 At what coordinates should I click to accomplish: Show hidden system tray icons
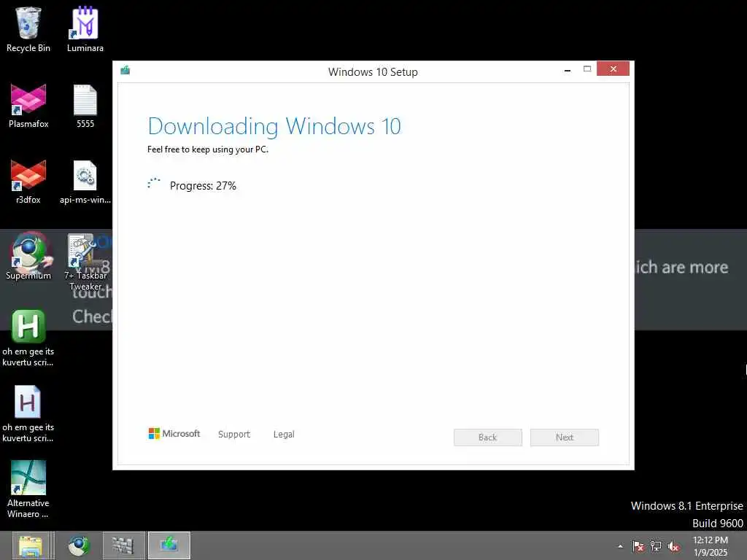point(620,546)
